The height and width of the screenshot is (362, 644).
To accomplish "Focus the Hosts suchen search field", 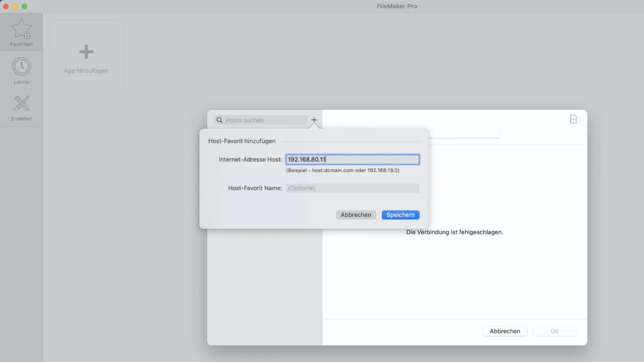I will [264, 120].
